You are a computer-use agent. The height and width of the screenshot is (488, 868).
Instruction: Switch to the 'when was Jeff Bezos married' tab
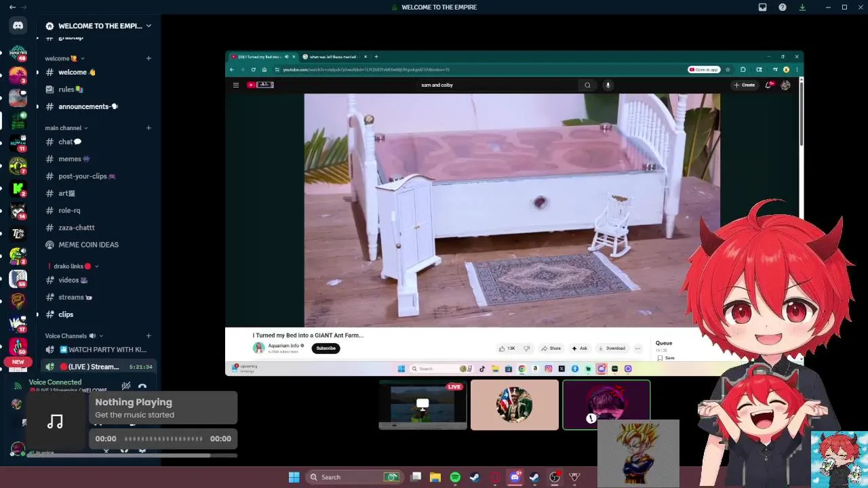pyautogui.click(x=334, y=57)
